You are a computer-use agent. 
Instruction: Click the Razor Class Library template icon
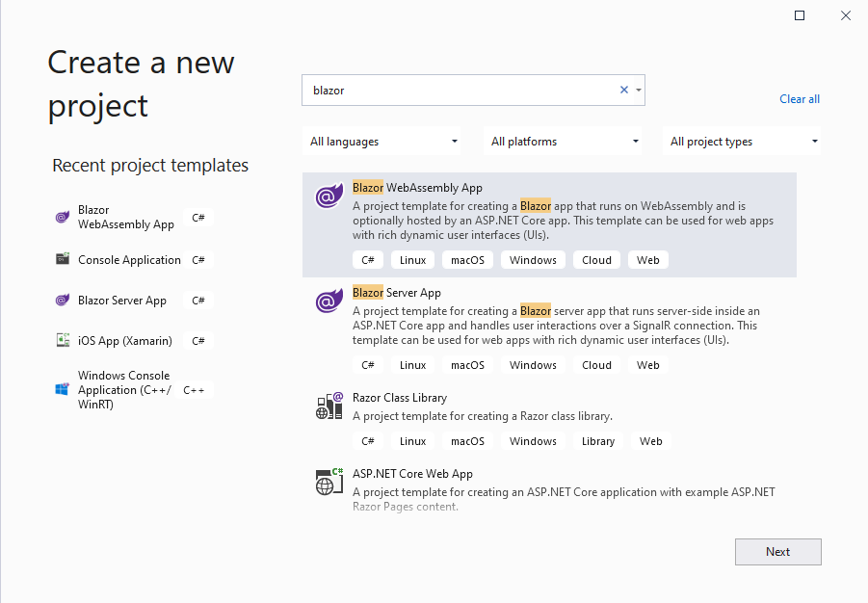click(329, 406)
